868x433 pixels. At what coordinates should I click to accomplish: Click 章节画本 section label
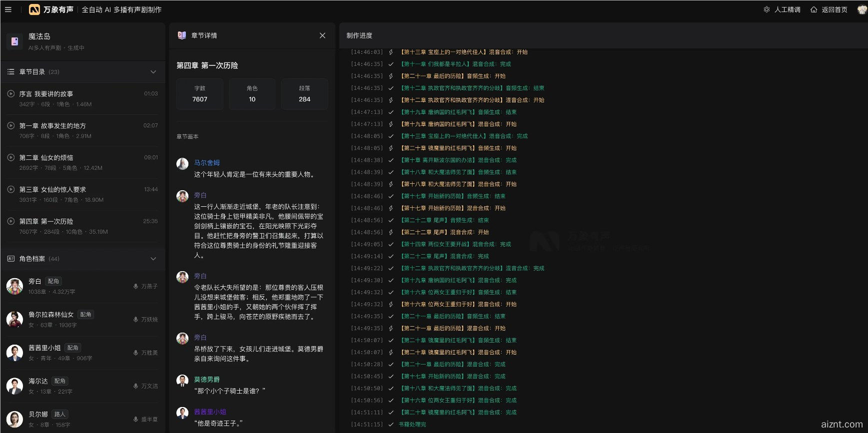tap(187, 136)
